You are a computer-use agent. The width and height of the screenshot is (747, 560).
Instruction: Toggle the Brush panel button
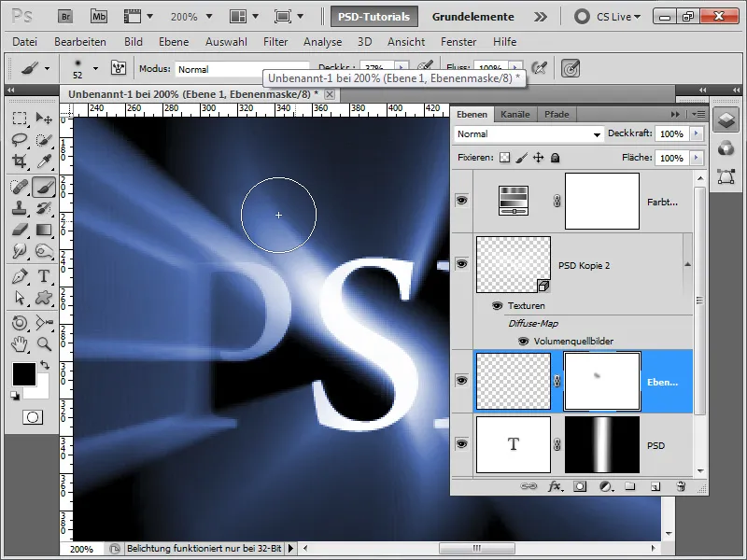pos(119,68)
